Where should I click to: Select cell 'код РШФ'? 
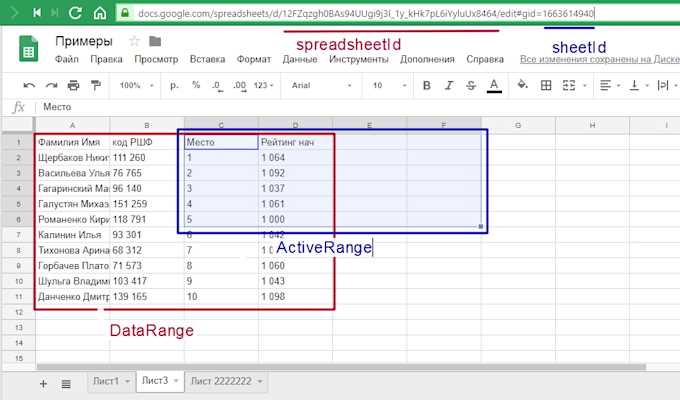click(x=147, y=142)
